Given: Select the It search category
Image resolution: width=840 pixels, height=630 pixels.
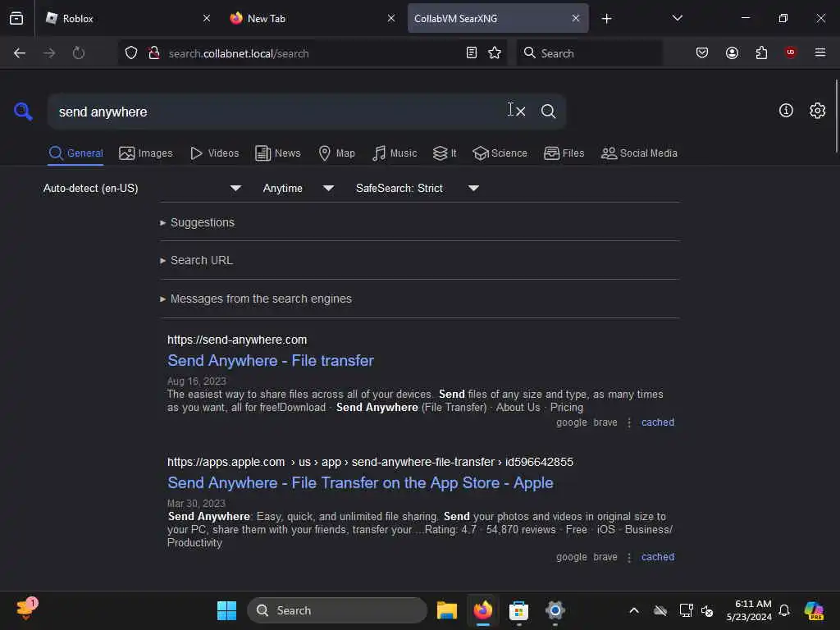Looking at the screenshot, I should click(445, 153).
